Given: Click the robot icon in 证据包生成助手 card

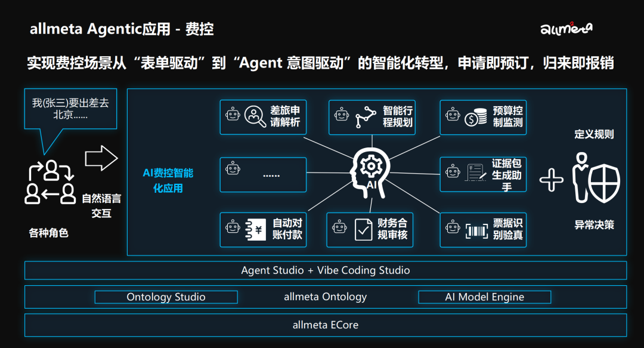Looking at the screenshot, I should point(453,171).
